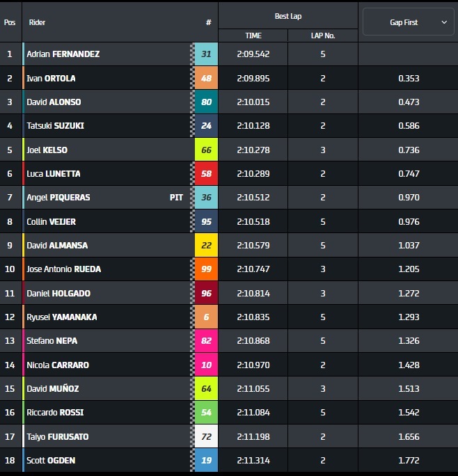Open rider Collin VEIJER
This screenshot has height=476, width=458.
51,221
